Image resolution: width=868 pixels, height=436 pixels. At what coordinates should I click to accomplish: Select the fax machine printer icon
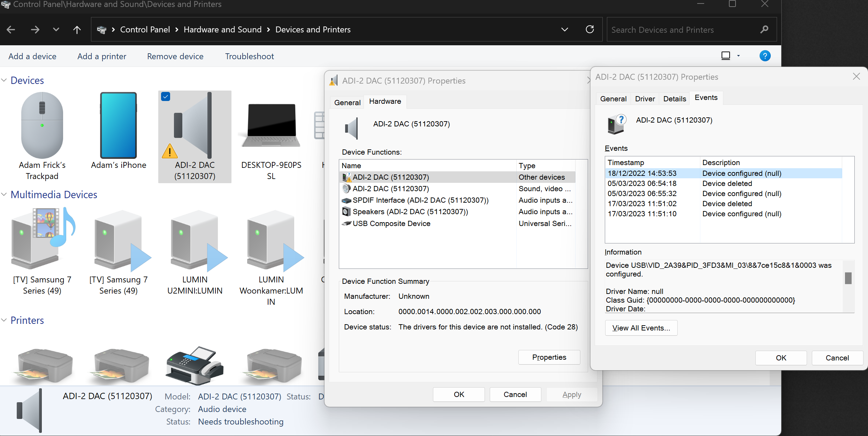click(195, 366)
